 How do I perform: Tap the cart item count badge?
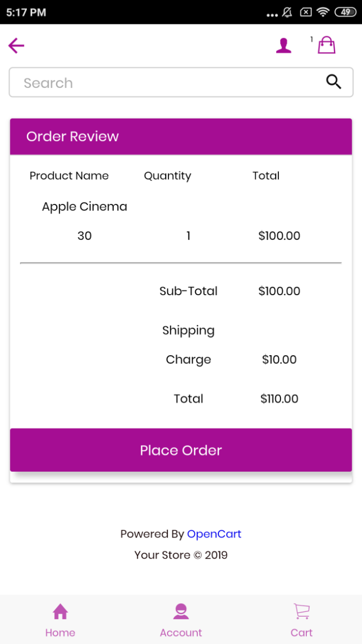(312, 39)
